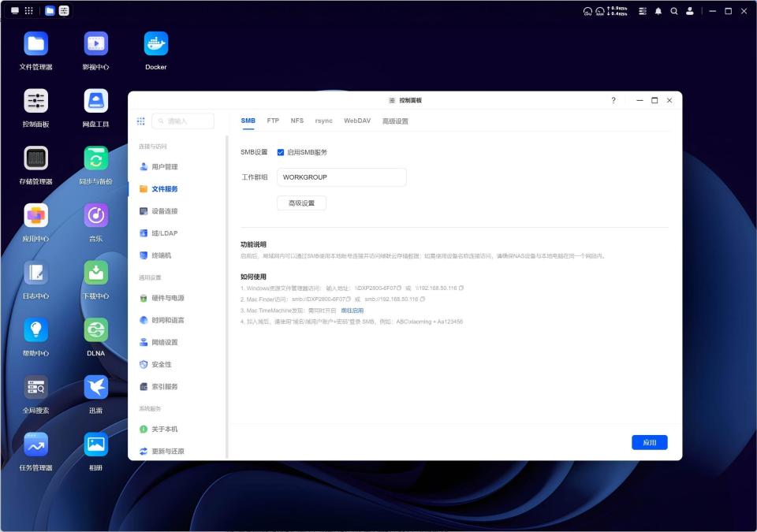Screen dimensions: 757x532
Task: Switch to the SMB tab
Action: coord(248,121)
